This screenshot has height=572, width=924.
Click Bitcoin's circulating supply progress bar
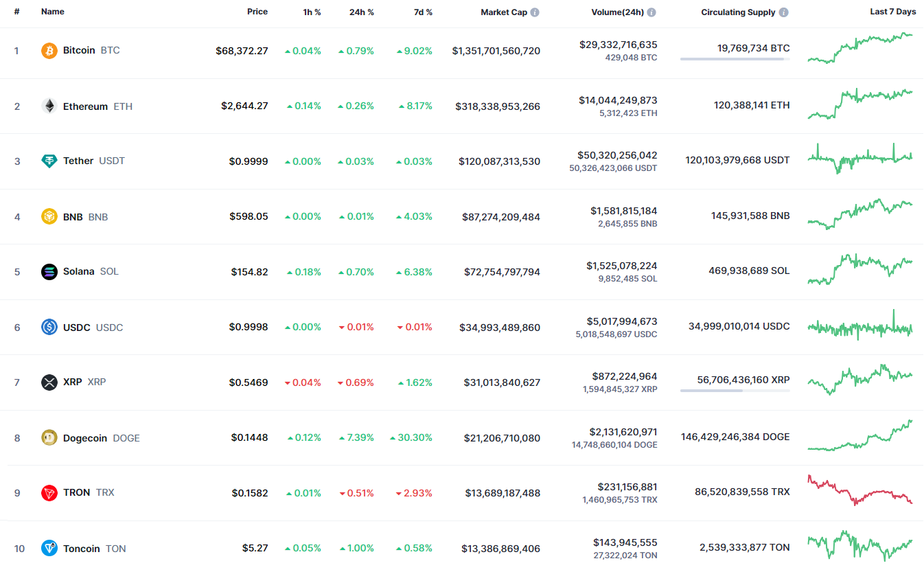(735, 59)
